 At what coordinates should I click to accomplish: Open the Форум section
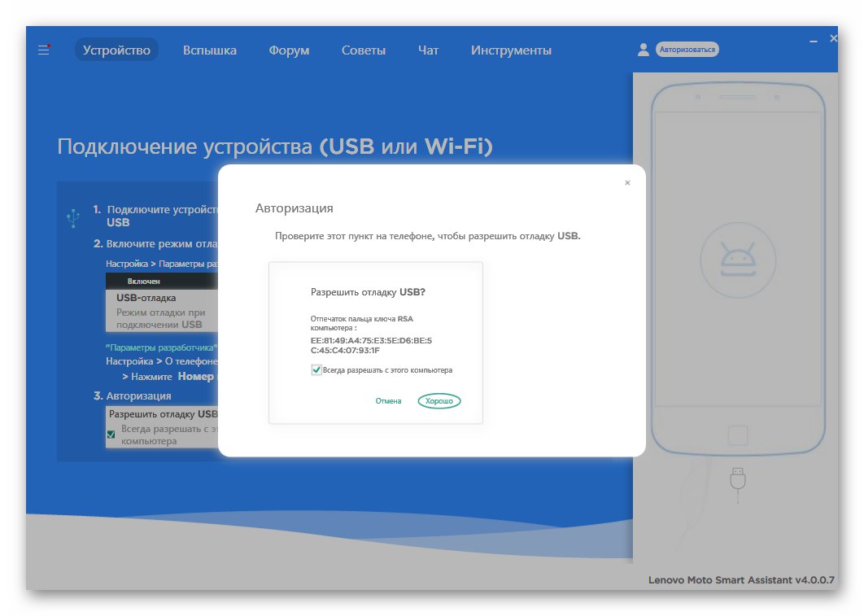[x=289, y=50]
